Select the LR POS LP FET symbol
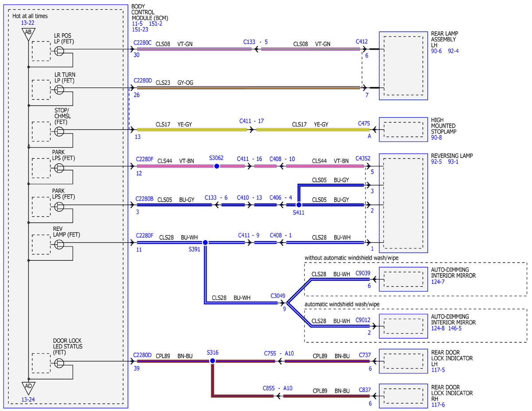Viewport: 532px width, 411px height. [x=59, y=51]
